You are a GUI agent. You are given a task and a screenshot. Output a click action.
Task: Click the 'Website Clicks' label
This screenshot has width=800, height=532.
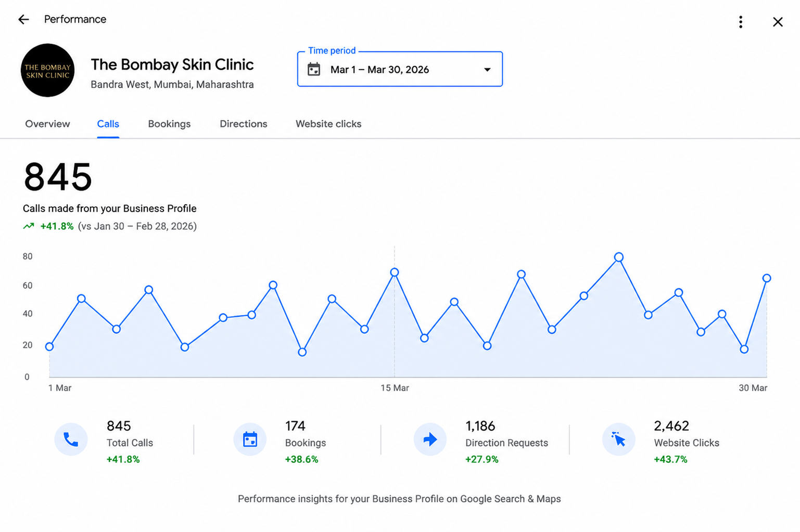click(687, 443)
